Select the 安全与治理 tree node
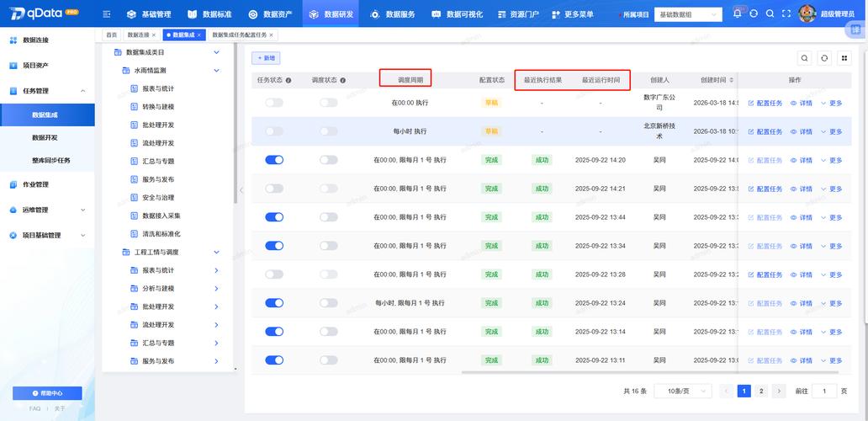Screen dimensions: 868x421 [158, 197]
